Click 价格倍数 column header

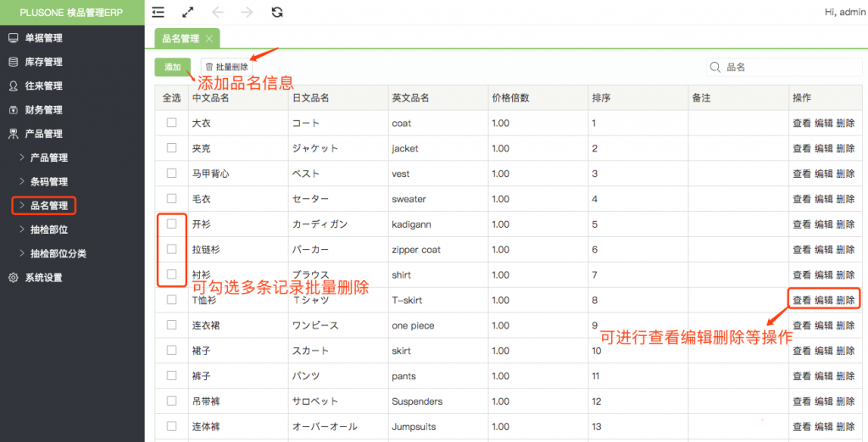[x=538, y=98]
